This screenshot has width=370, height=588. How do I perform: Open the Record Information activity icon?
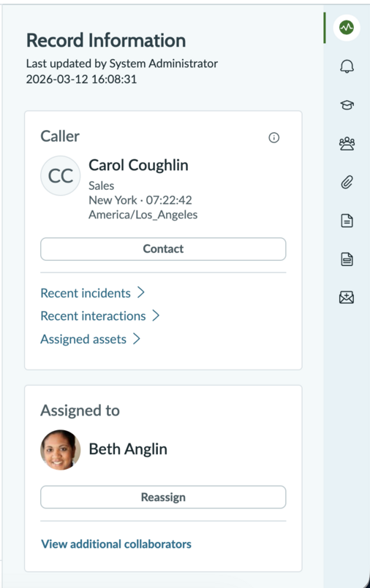coord(347,27)
